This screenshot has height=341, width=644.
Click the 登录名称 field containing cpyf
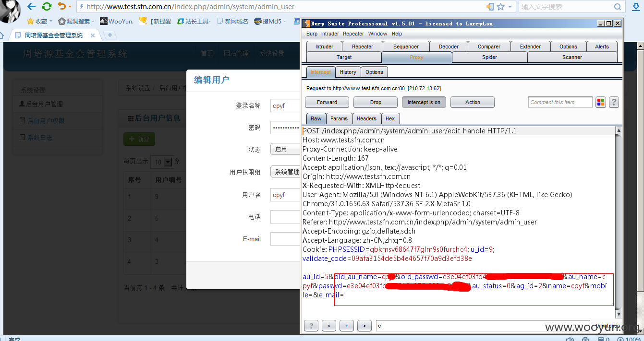click(x=285, y=106)
